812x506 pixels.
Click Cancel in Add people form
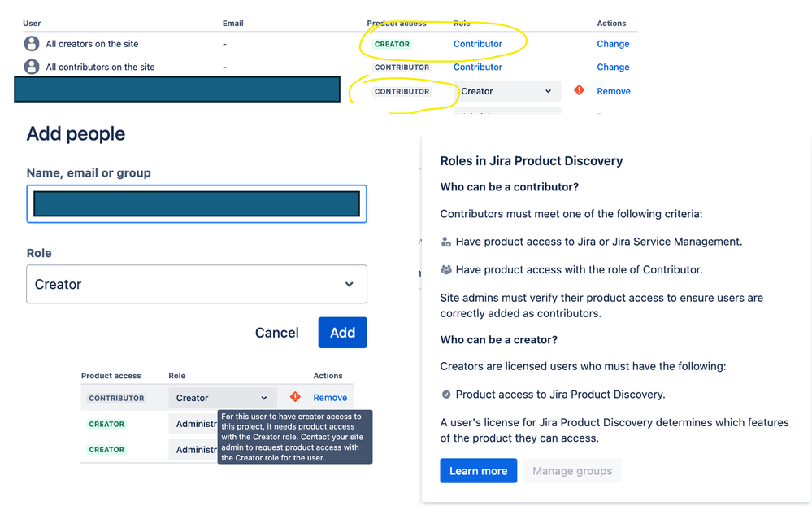(x=276, y=333)
